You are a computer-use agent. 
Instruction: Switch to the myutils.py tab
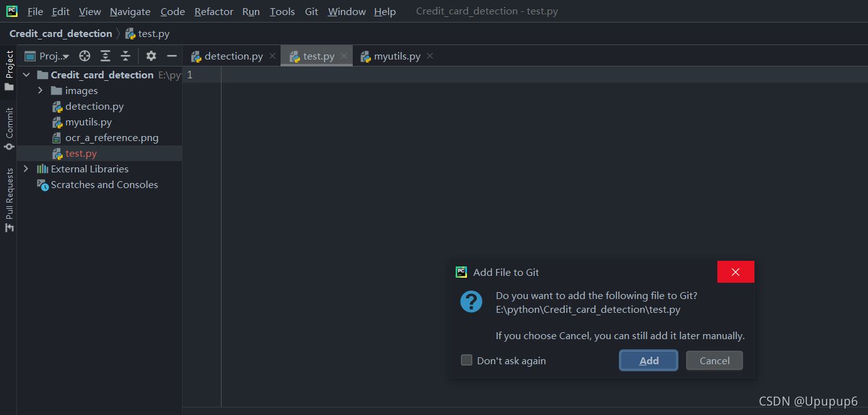[x=397, y=56]
